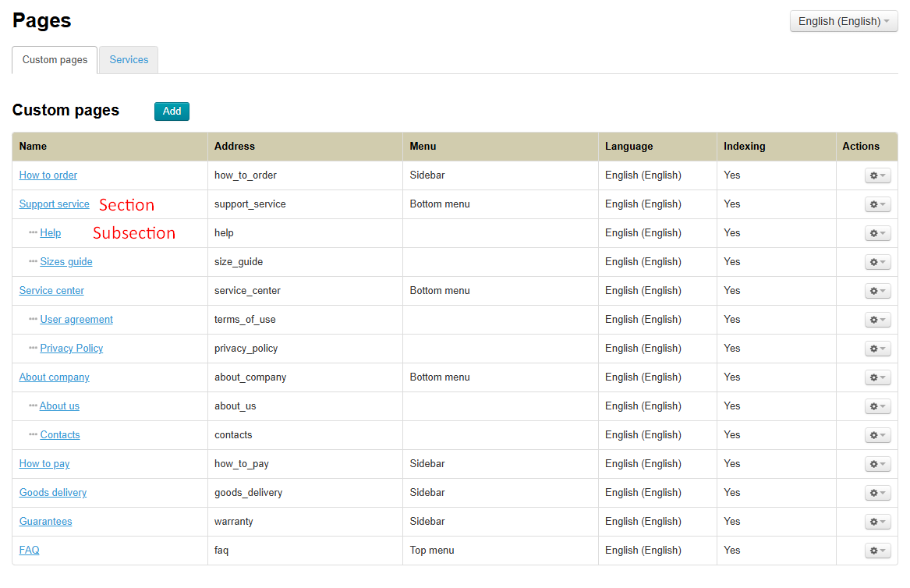Click the gear icon for Guarantees
The height and width of the screenshot is (588, 910).
pos(877,522)
